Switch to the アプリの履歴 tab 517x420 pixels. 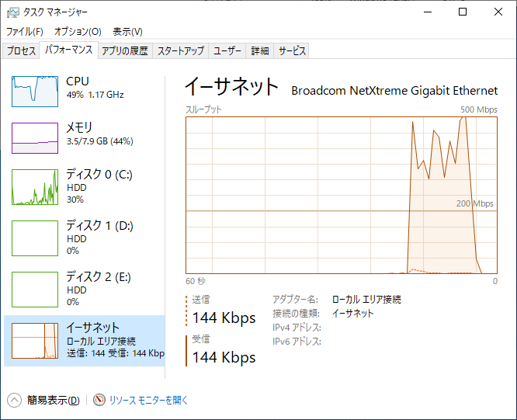125,50
